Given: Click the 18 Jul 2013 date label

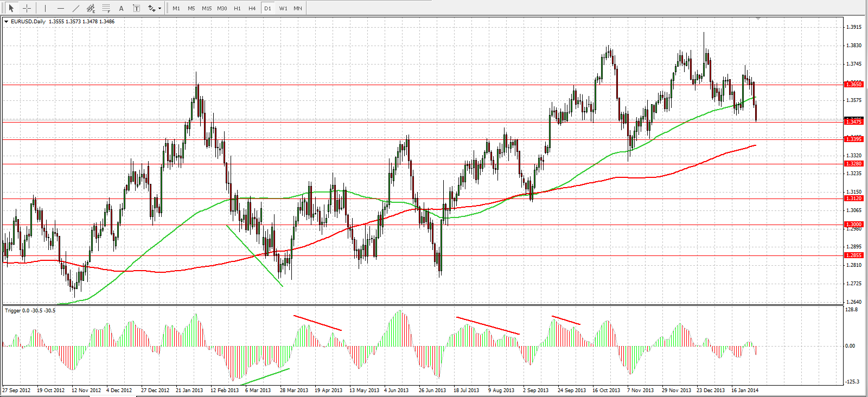Looking at the screenshot, I should pos(467,390).
